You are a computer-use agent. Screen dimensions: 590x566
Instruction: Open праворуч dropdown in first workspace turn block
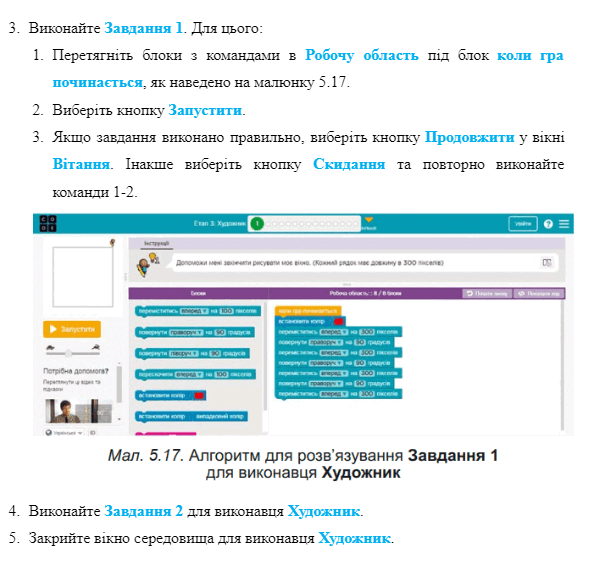(x=326, y=342)
